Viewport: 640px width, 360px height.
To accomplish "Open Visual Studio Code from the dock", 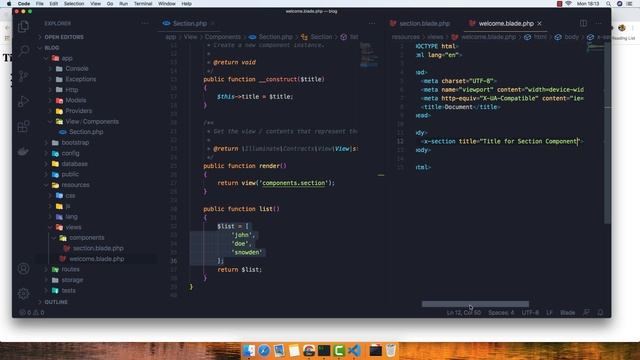I will [354, 350].
